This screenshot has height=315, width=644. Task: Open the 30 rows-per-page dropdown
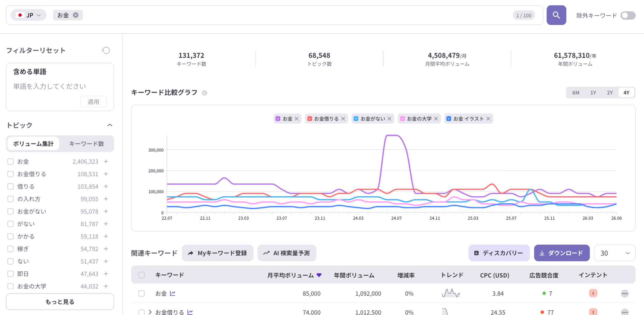coord(615,253)
